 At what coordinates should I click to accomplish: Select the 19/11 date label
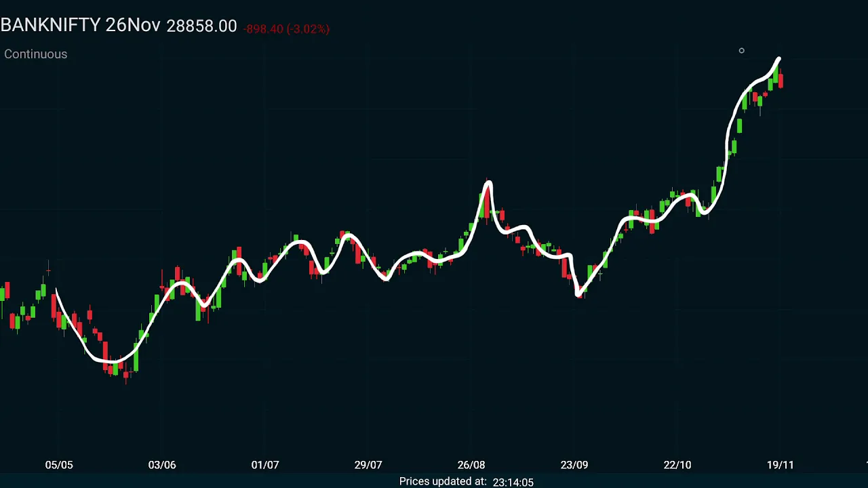781,465
